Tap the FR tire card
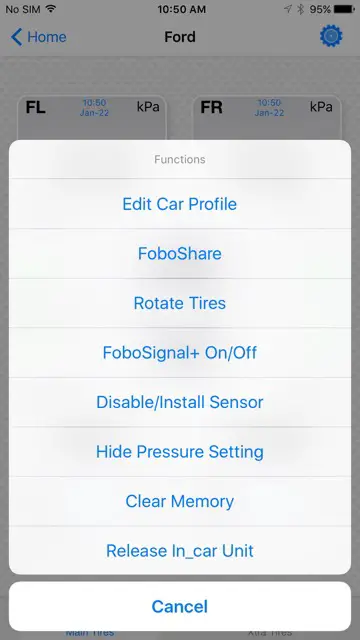 pyautogui.click(x=267, y=118)
